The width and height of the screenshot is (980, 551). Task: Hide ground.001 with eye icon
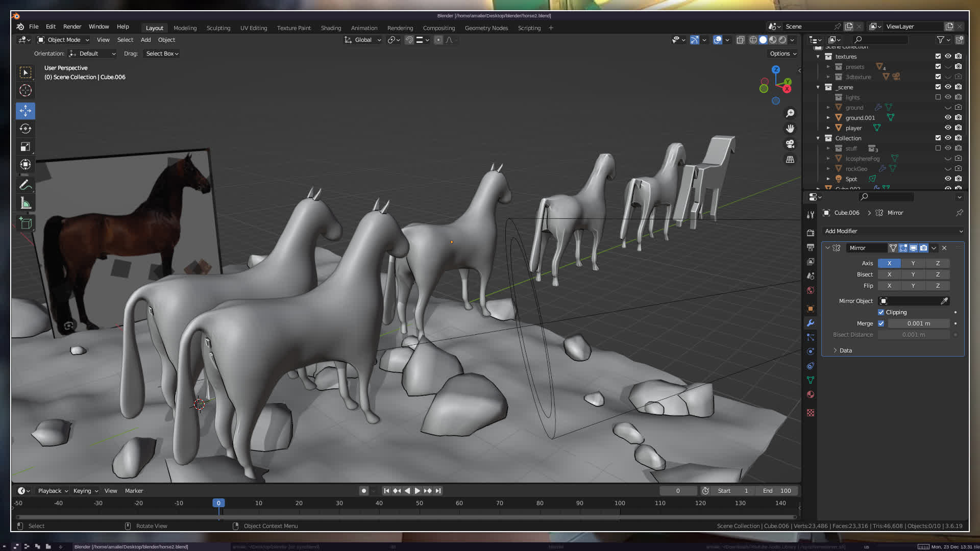(948, 117)
